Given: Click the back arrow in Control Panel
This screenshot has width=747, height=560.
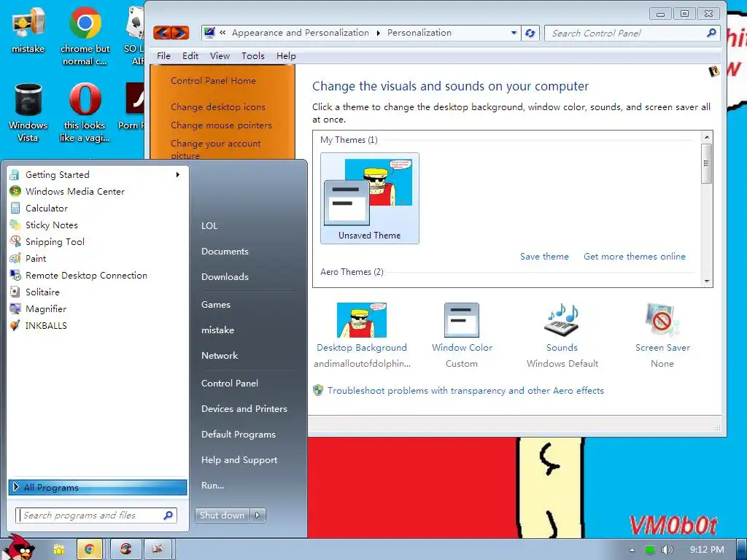Looking at the screenshot, I should click(163, 33).
